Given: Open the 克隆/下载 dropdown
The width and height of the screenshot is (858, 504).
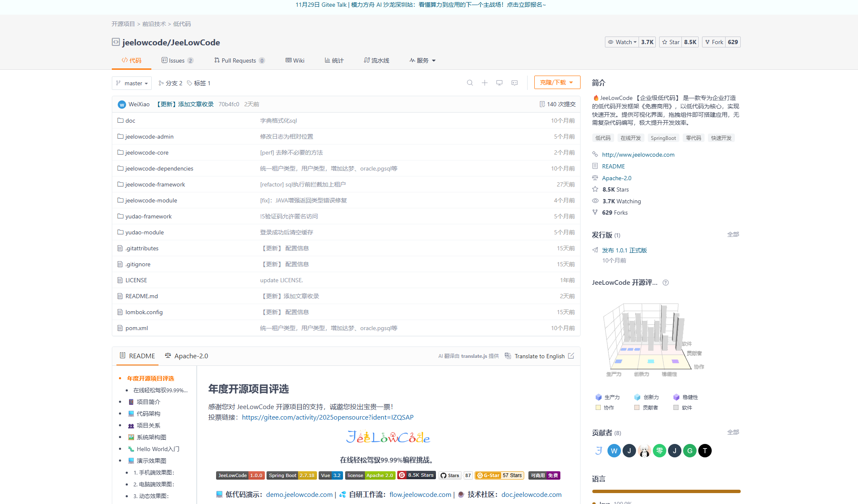Looking at the screenshot, I should coord(557,82).
